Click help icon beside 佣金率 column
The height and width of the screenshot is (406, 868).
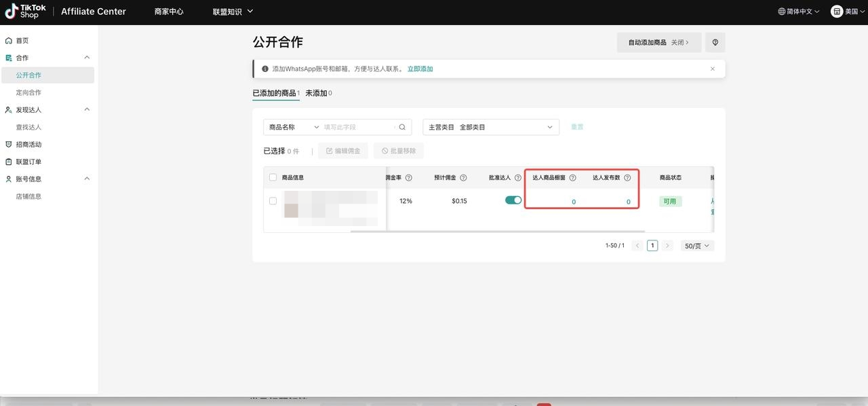tap(408, 178)
